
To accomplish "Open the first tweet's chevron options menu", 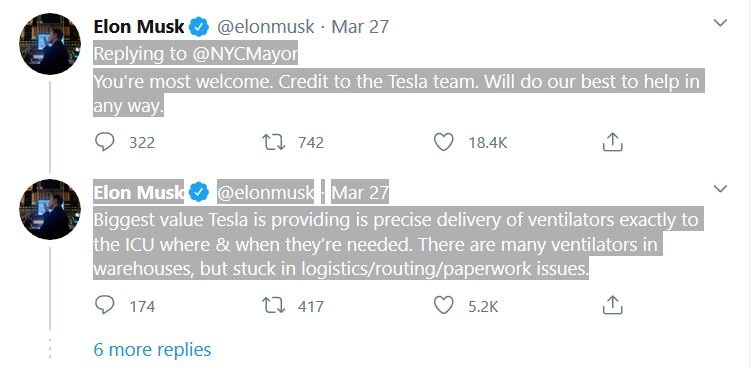I will click(x=720, y=23).
